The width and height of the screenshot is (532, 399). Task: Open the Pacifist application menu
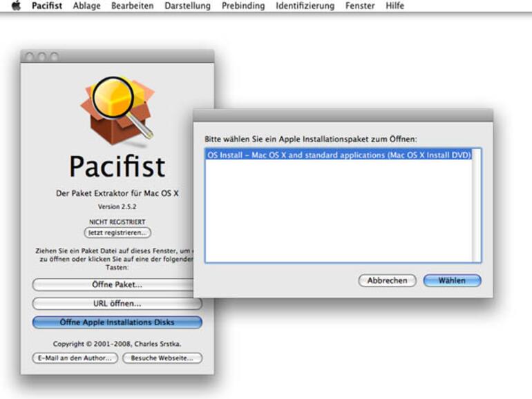pos(47,6)
